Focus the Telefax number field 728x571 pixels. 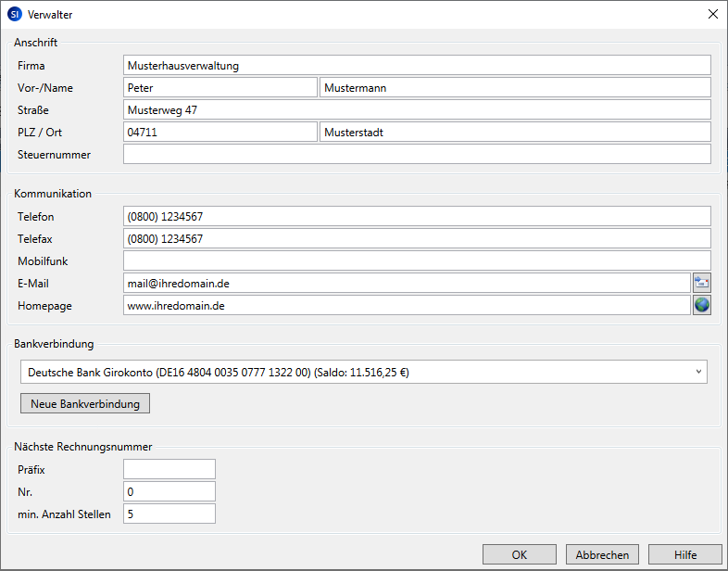click(417, 239)
